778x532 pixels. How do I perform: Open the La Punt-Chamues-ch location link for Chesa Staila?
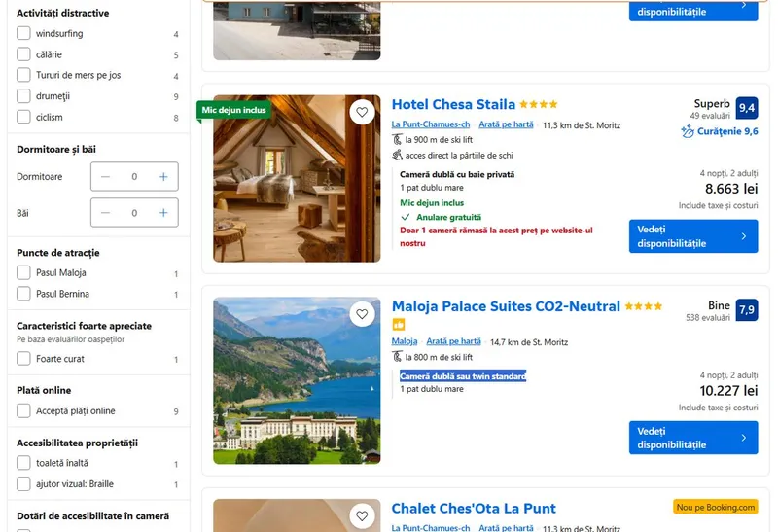click(431, 124)
